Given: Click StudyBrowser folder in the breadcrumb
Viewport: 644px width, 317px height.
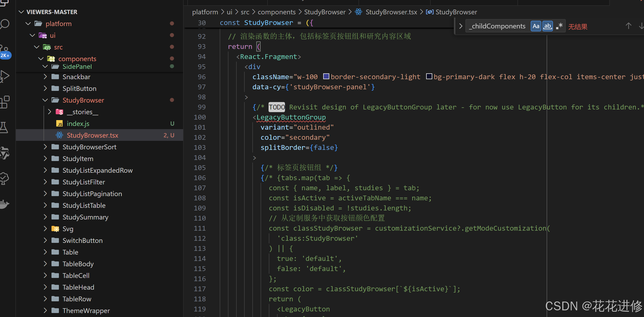Looking at the screenshot, I should 325,12.
